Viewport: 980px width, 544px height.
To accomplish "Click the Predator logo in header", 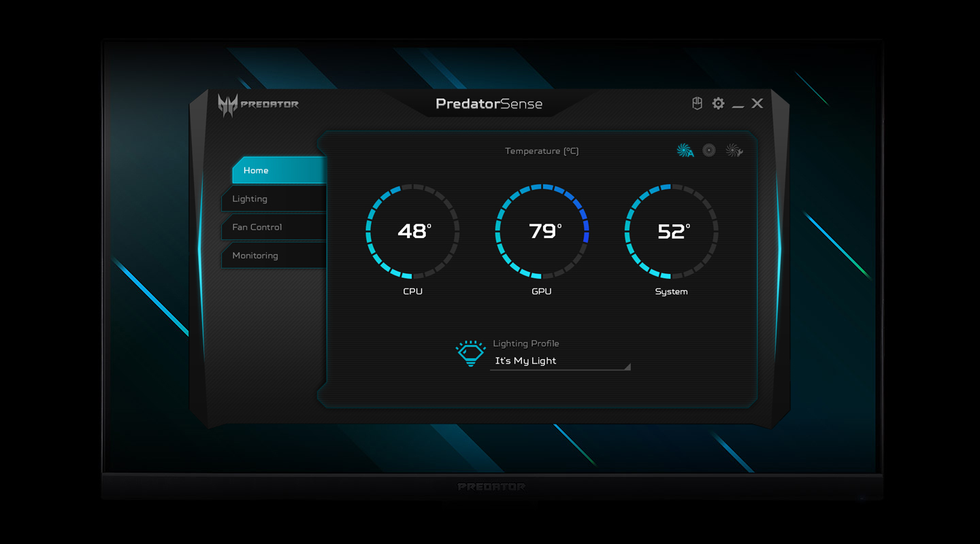I will (x=258, y=104).
